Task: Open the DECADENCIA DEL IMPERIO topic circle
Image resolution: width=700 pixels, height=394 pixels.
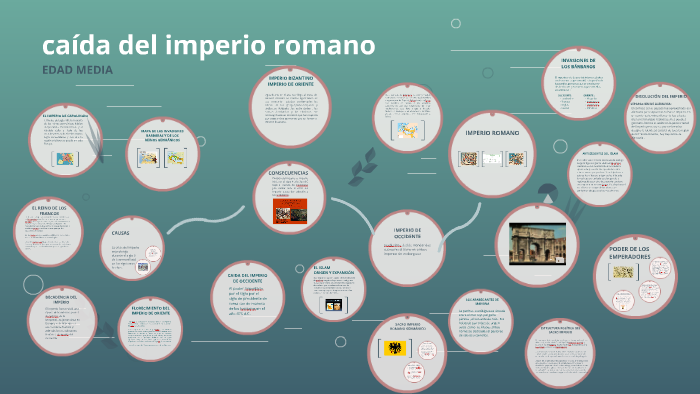Action: click(x=62, y=321)
